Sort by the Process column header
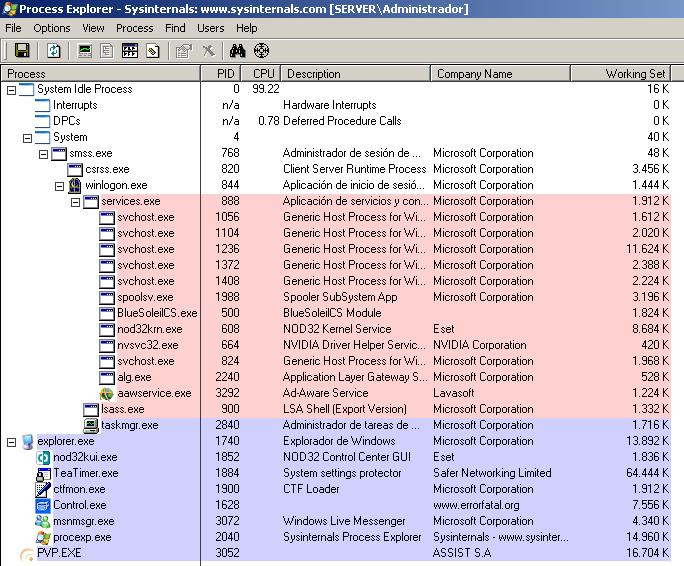The height and width of the screenshot is (566, 684). [x=100, y=74]
